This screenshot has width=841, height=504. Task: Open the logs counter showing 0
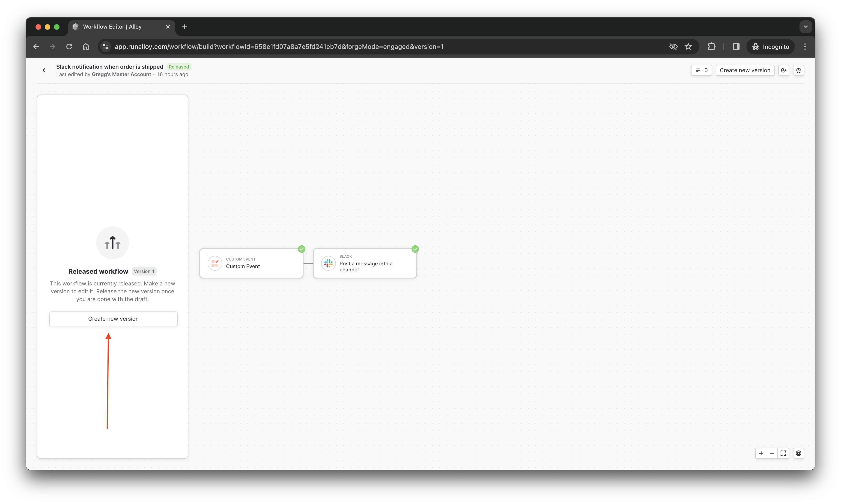point(701,70)
